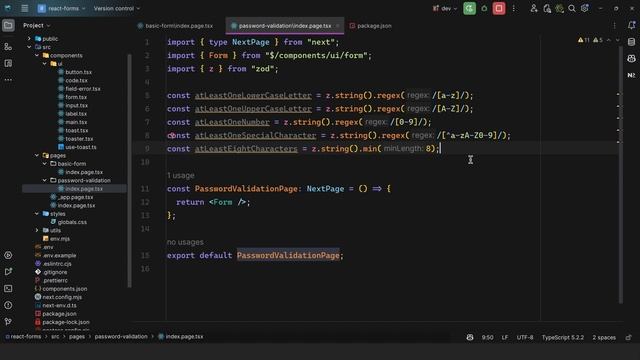This screenshot has width=640, height=360.
Task: Click the 2 spaces indent widget
Action: tap(604, 337)
